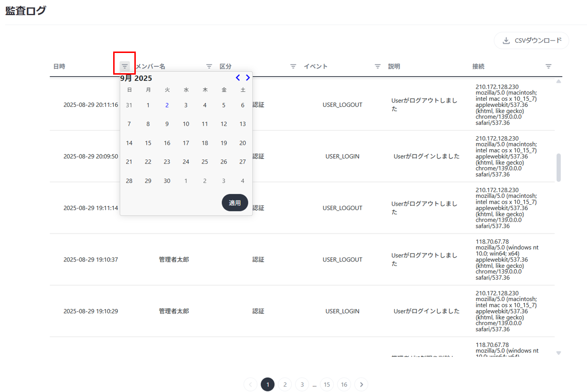Click the scroll down arrow of table
Image resolution: width=587 pixels, height=392 pixels.
tap(559, 353)
